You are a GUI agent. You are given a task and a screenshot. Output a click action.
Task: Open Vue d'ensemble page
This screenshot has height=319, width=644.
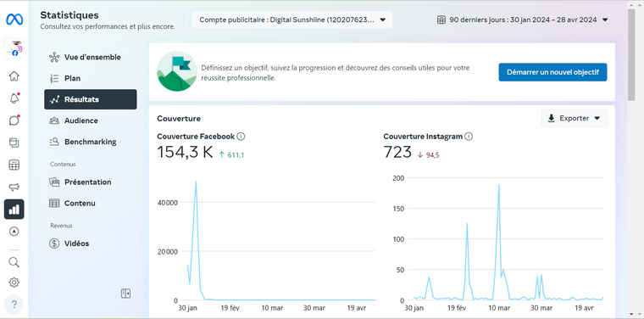(91, 57)
